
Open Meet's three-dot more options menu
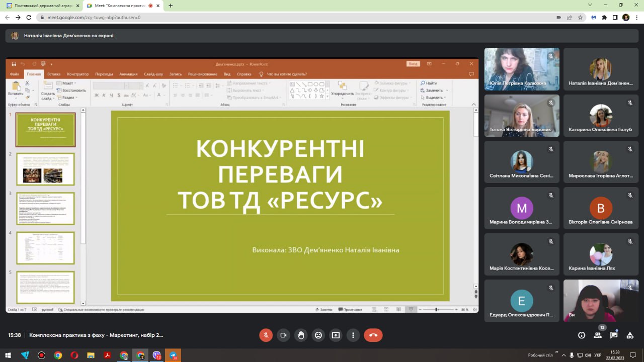(353, 335)
